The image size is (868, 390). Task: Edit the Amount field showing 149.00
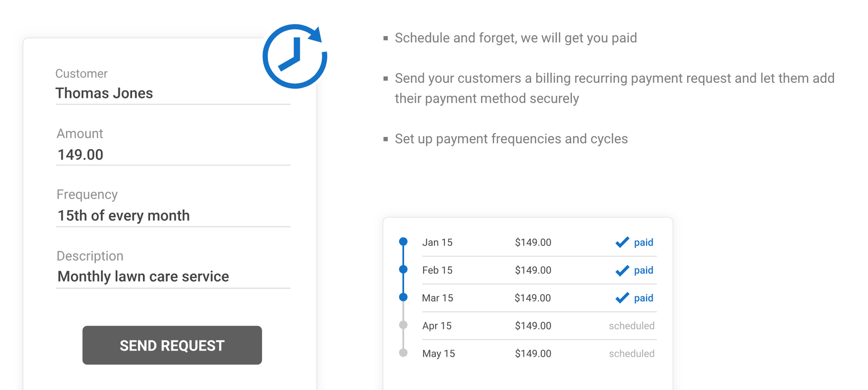(x=173, y=155)
